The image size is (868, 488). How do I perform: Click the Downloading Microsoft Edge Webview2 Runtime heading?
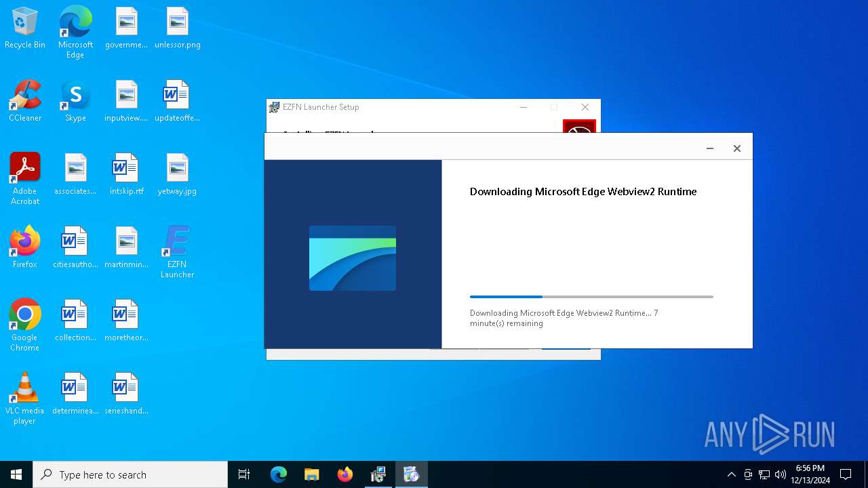point(583,192)
